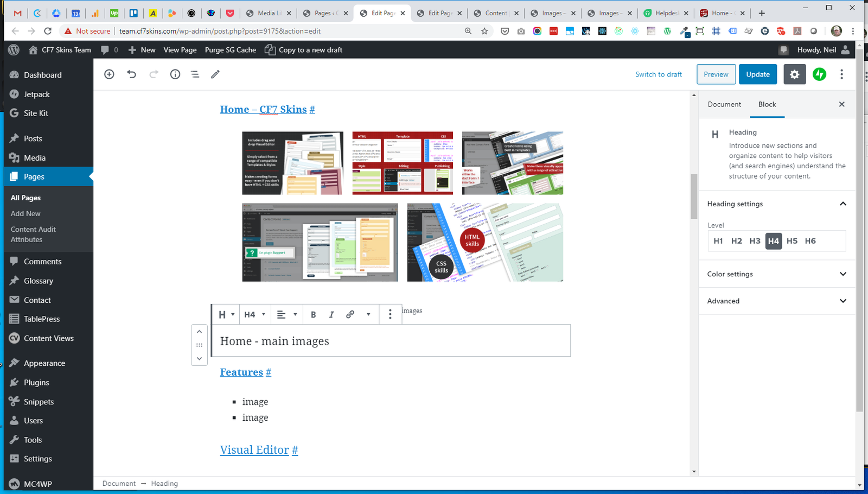The image size is (868, 494).
Task: Insert a link in the heading
Action: coord(350,314)
